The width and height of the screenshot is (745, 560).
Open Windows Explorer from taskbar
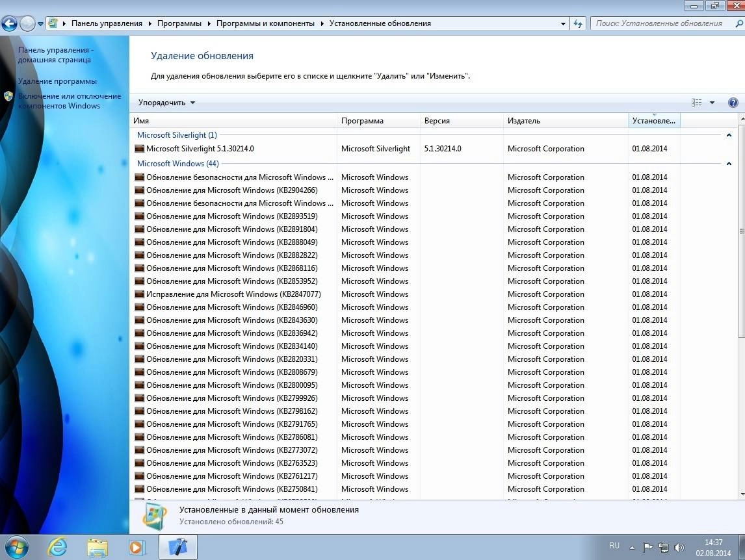point(98,547)
